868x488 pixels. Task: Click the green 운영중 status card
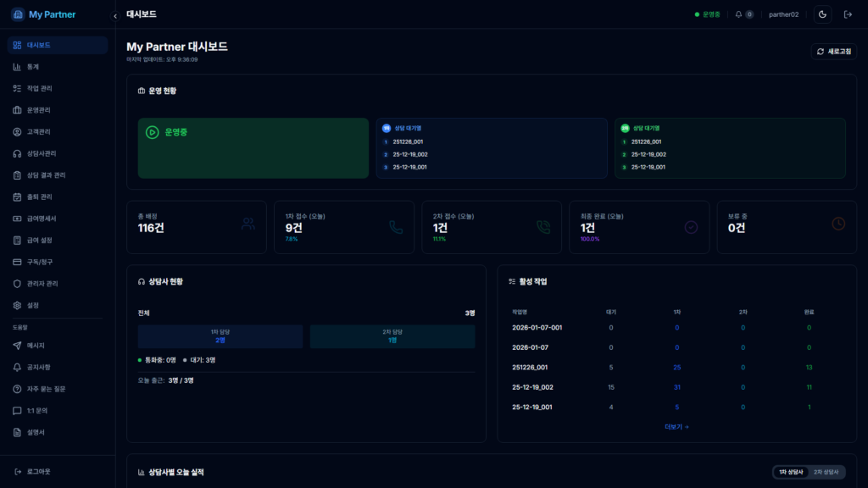[x=253, y=148]
